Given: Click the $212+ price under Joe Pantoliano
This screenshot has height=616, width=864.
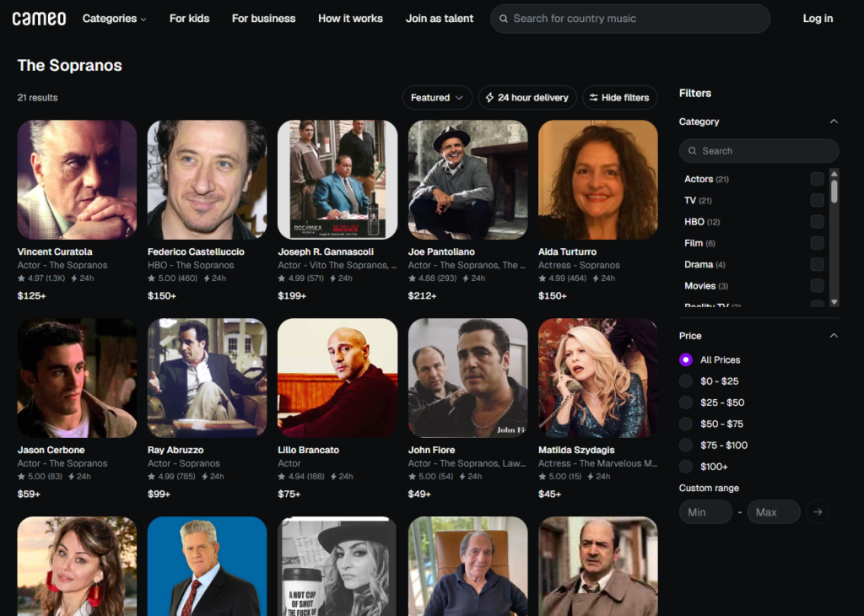Looking at the screenshot, I should click(422, 296).
